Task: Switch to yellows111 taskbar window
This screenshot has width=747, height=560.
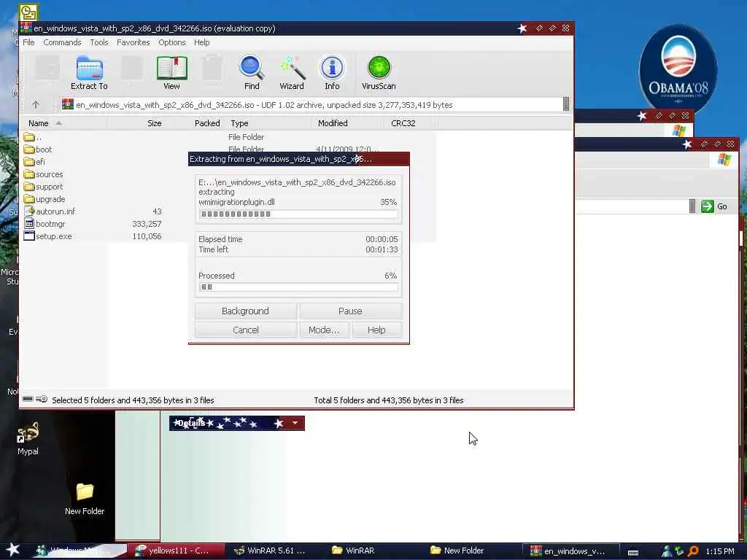Action: [177, 551]
